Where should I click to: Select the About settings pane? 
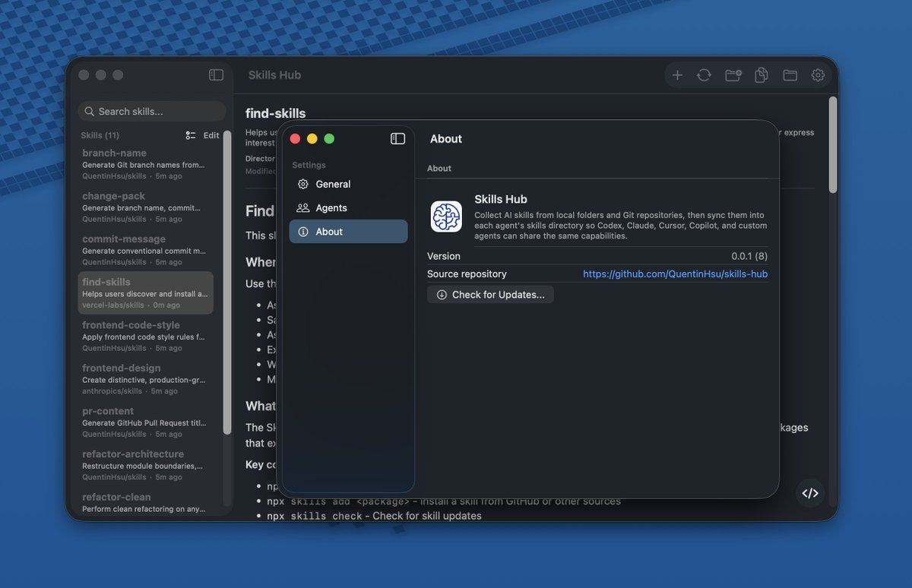pyautogui.click(x=348, y=232)
